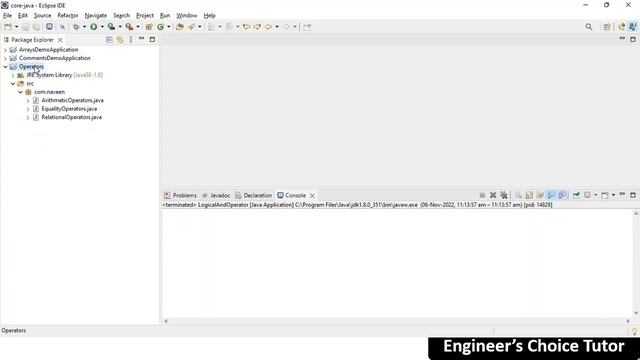Click the Back navigation arrow
Screen dimensions: 640x360
[268, 27]
